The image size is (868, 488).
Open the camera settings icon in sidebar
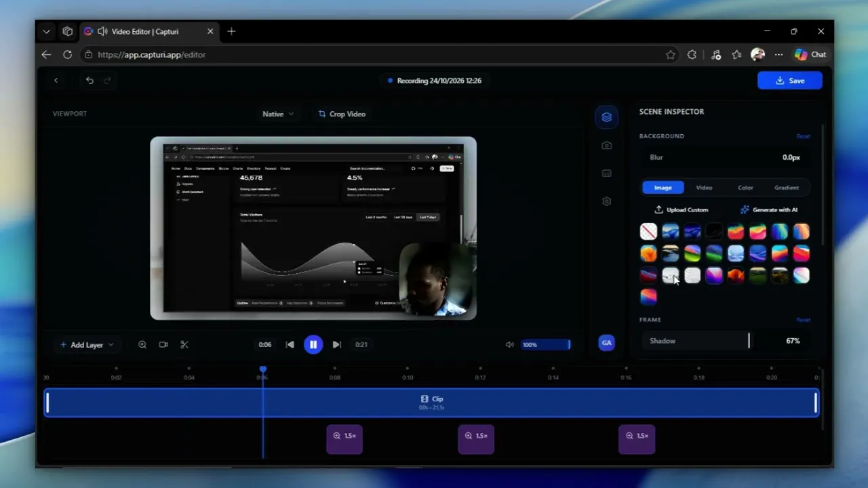pos(606,145)
